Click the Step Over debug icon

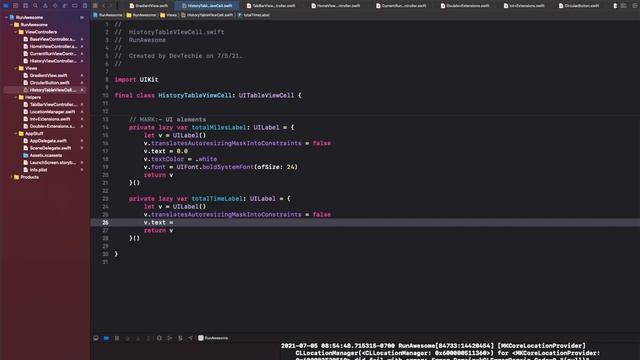(127, 338)
